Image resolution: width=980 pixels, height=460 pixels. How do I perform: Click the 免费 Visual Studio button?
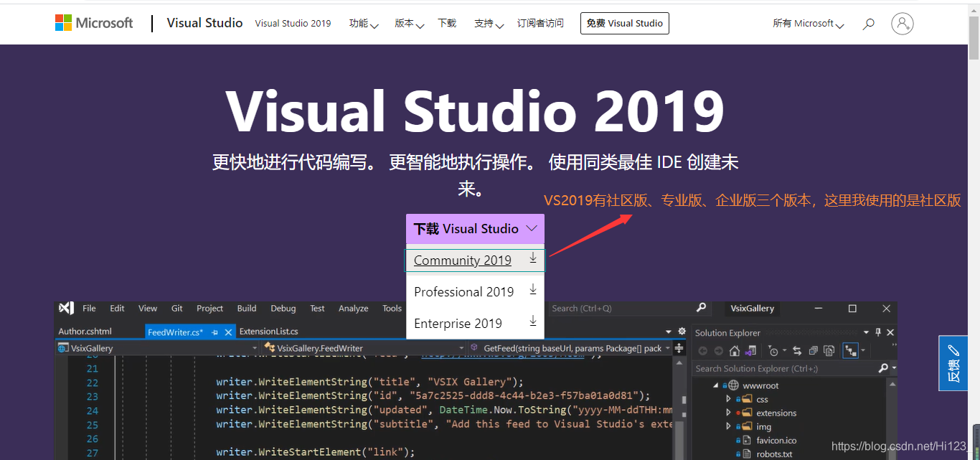click(625, 23)
